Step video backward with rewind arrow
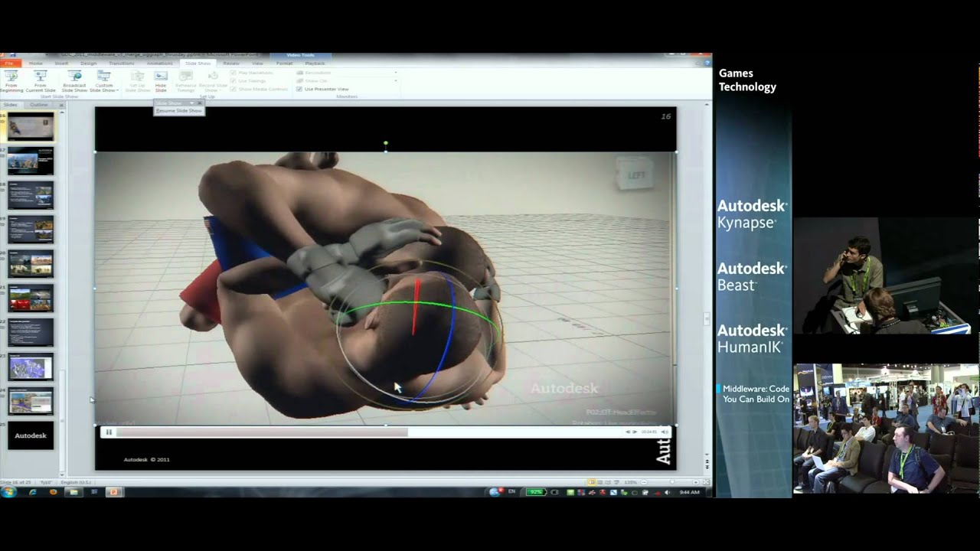The image size is (980, 551). tap(629, 432)
